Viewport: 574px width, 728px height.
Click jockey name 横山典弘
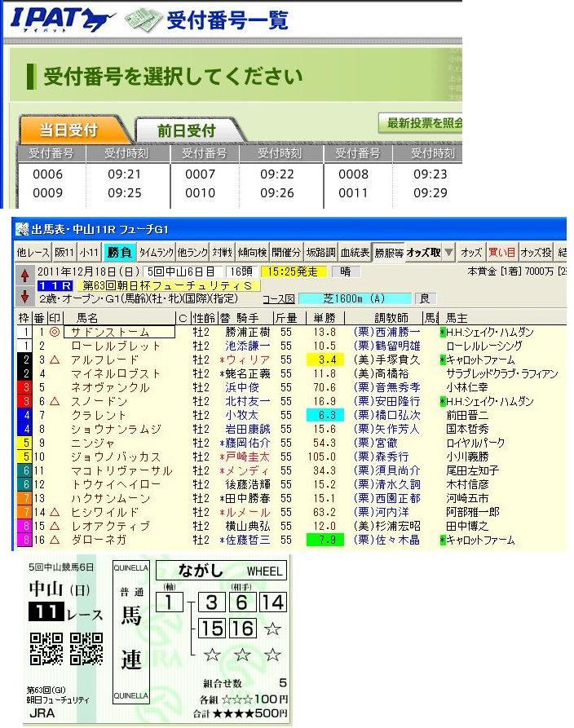[248, 527]
